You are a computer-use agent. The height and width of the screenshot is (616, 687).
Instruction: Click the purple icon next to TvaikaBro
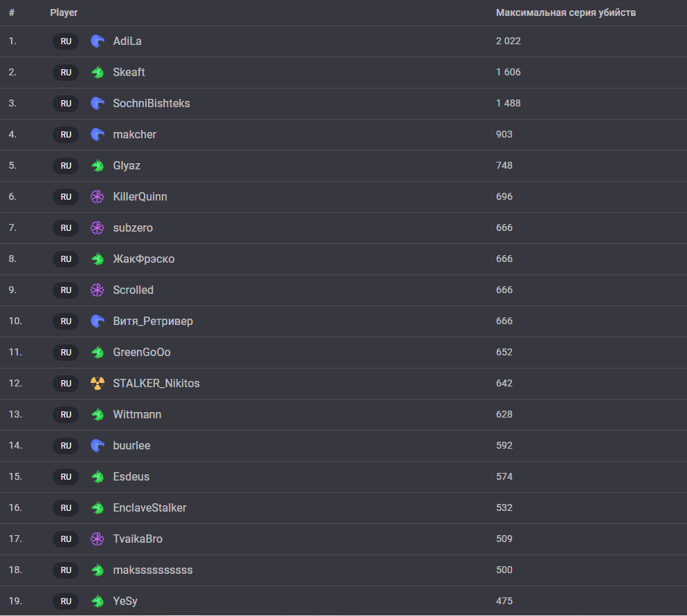click(x=98, y=539)
